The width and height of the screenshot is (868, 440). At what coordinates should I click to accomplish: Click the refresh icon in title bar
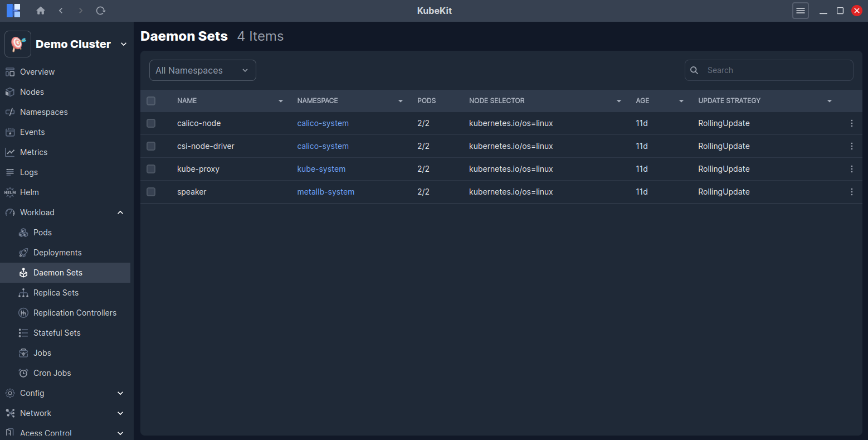pyautogui.click(x=101, y=11)
